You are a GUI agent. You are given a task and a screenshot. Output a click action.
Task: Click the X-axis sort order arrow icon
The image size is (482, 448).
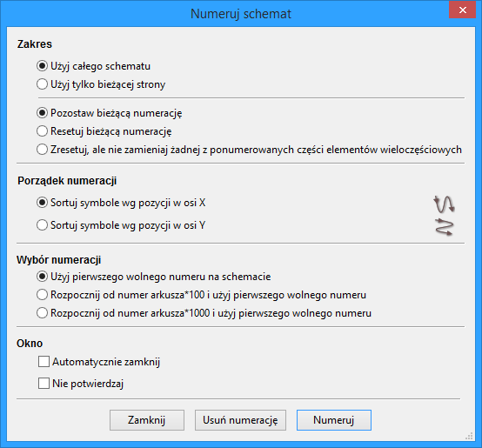pos(445,204)
